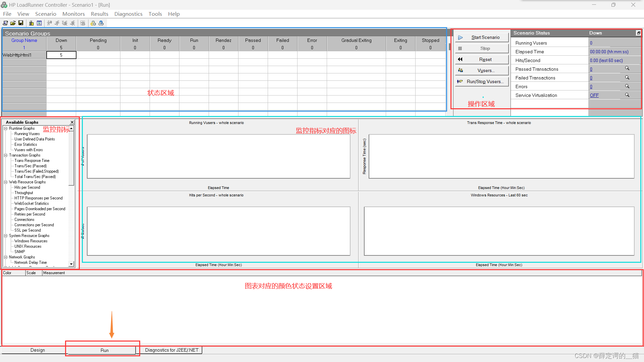644x362 pixels.
Task: Click the Service Virtualization OFF link
Action: [x=594, y=95]
